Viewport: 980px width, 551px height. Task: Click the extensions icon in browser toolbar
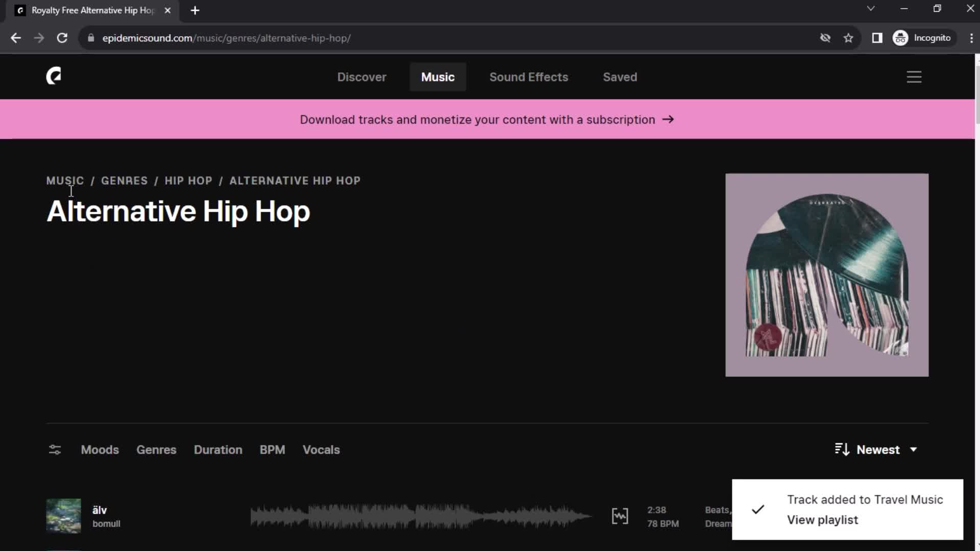878,38
